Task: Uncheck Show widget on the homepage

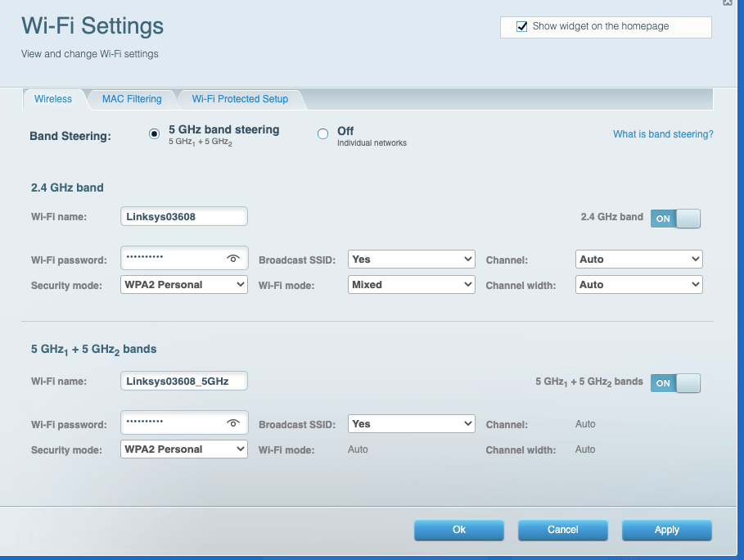Action: [522, 25]
